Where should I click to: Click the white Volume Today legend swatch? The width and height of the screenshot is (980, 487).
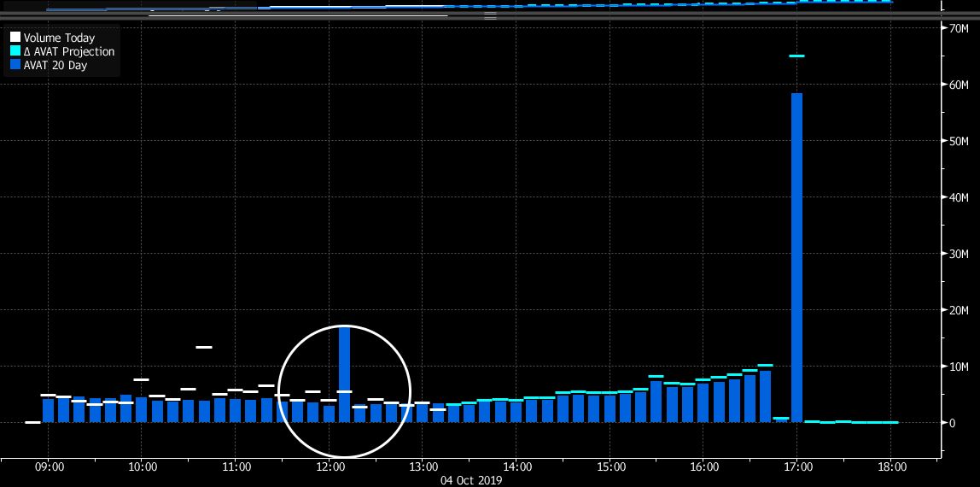coord(15,38)
